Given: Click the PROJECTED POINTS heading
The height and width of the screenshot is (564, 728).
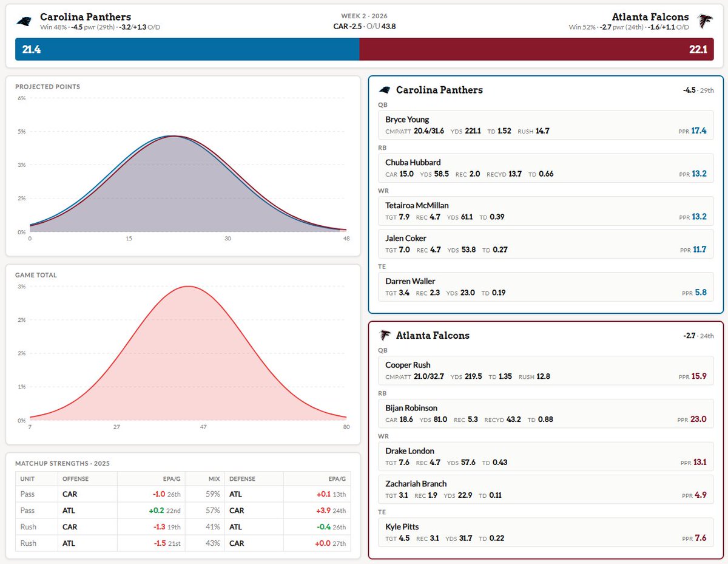Looking at the screenshot, I should tap(48, 87).
